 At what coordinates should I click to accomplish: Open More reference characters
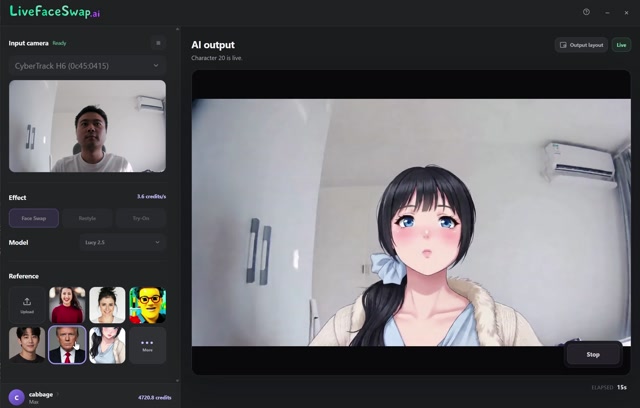click(147, 345)
